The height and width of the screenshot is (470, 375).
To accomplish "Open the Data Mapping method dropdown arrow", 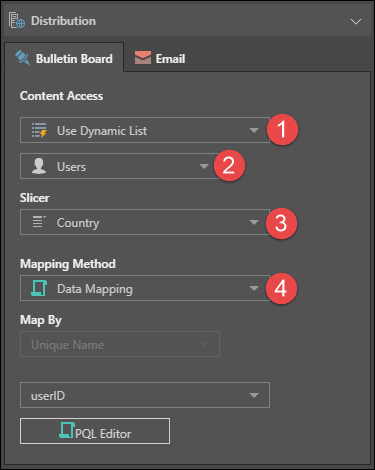I will click(x=254, y=288).
